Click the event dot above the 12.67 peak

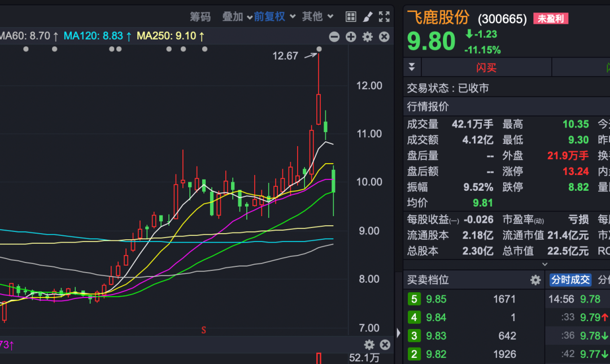319,49
